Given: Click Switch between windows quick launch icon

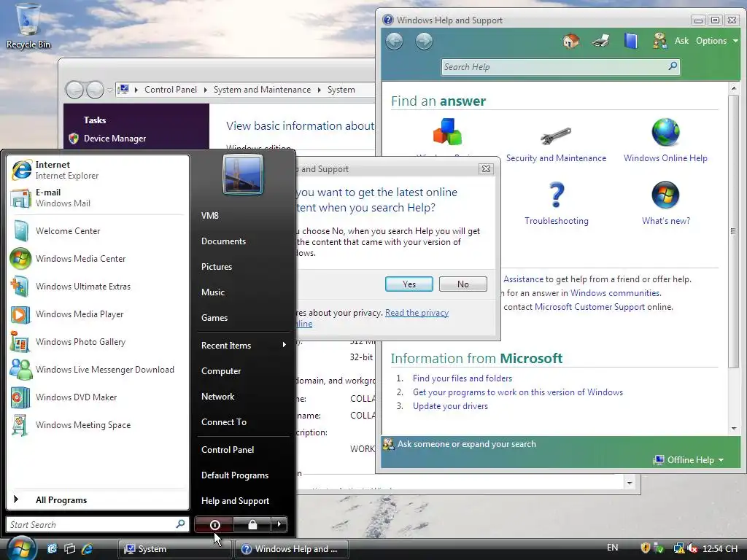Looking at the screenshot, I should pyautogui.click(x=69, y=548).
